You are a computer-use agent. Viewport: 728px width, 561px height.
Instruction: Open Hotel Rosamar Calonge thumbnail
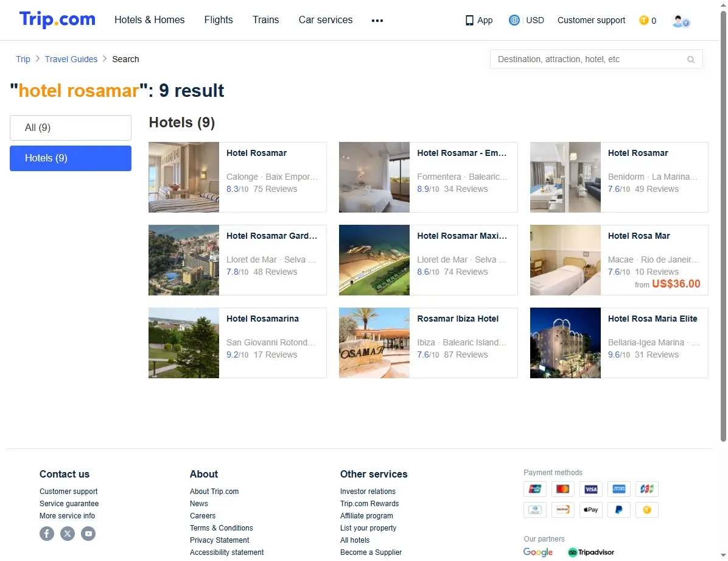(184, 177)
